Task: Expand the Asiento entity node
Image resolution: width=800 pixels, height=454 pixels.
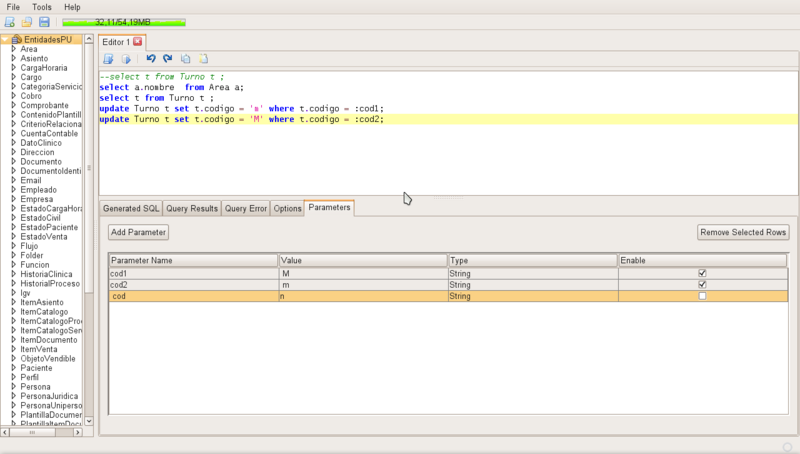Action: [x=14, y=58]
